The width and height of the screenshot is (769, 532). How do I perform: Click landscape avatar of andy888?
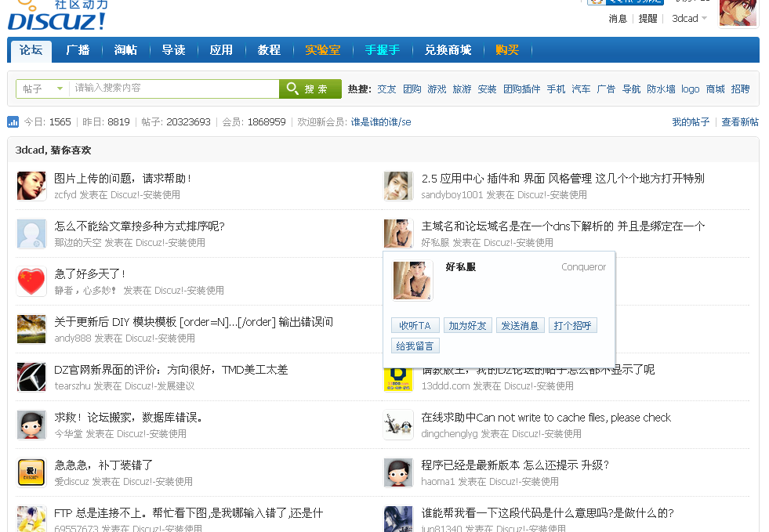(x=31, y=329)
